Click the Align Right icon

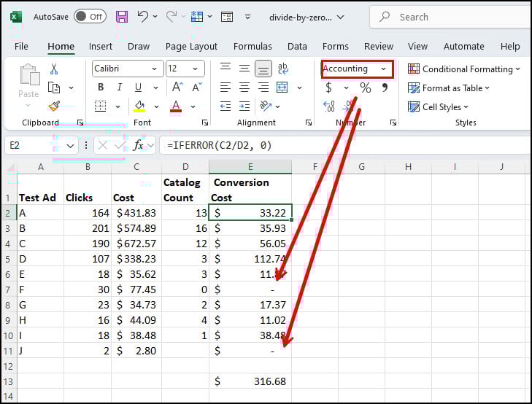click(x=263, y=88)
